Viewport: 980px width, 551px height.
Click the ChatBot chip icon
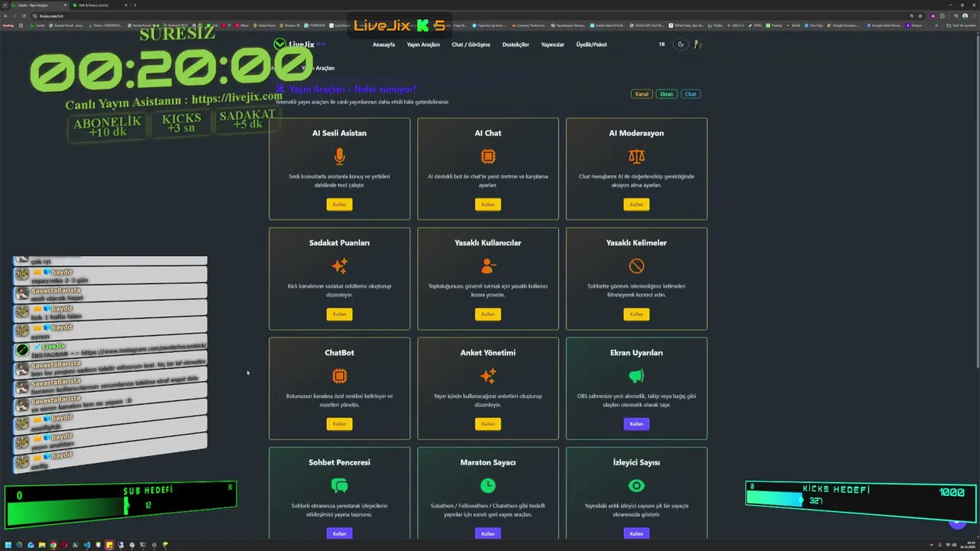pyautogui.click(x=339, y=376)
